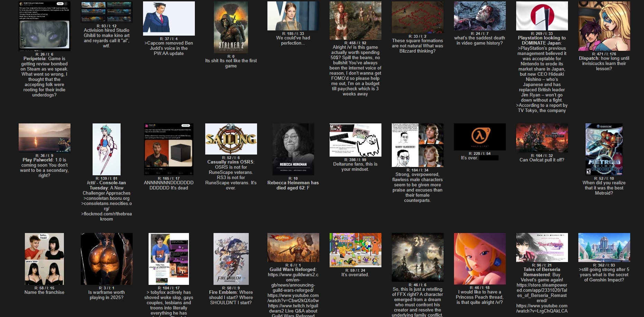Click 'These square formations are not natural' text
Screen dimensions: 644x317
[418, 43]
